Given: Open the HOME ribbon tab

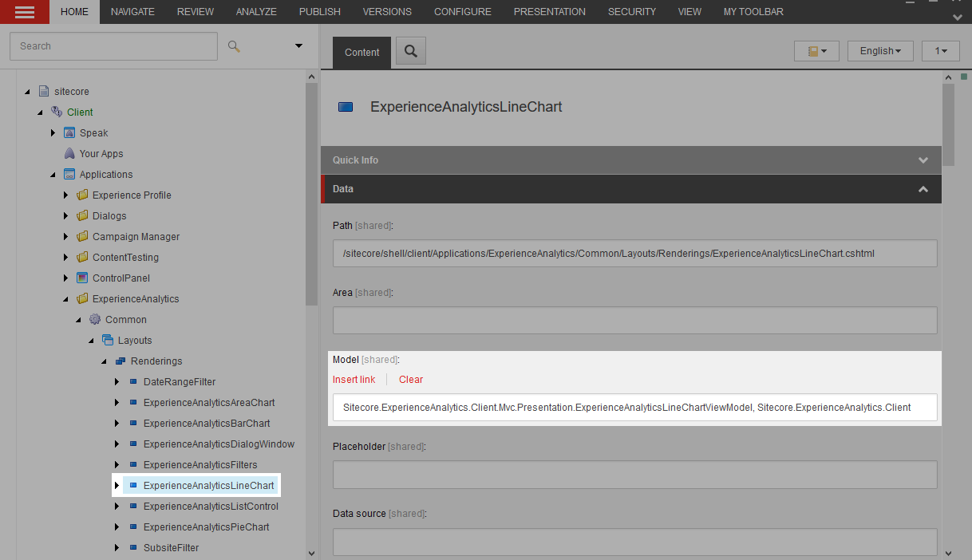Looking at the screenshot, I should click(x=75, y=12).
